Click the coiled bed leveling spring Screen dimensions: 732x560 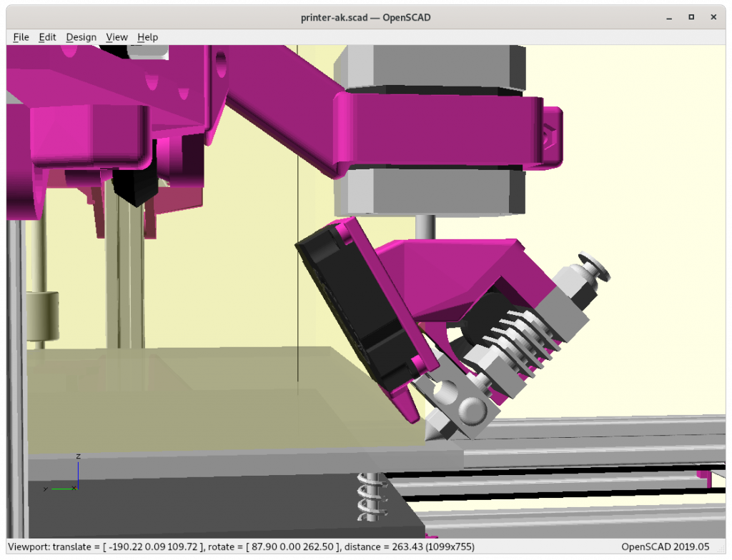[372, 496]
